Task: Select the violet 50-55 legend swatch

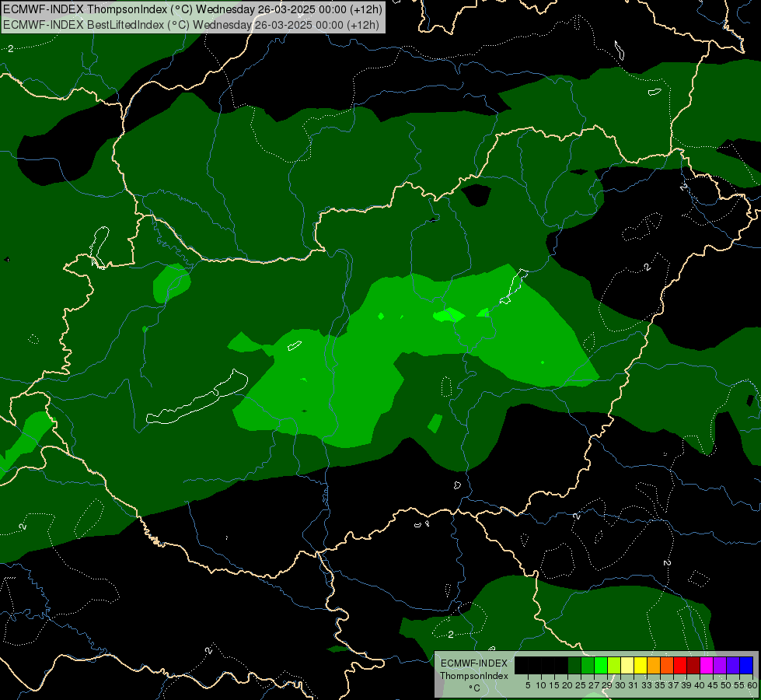Action: point(733,665)
